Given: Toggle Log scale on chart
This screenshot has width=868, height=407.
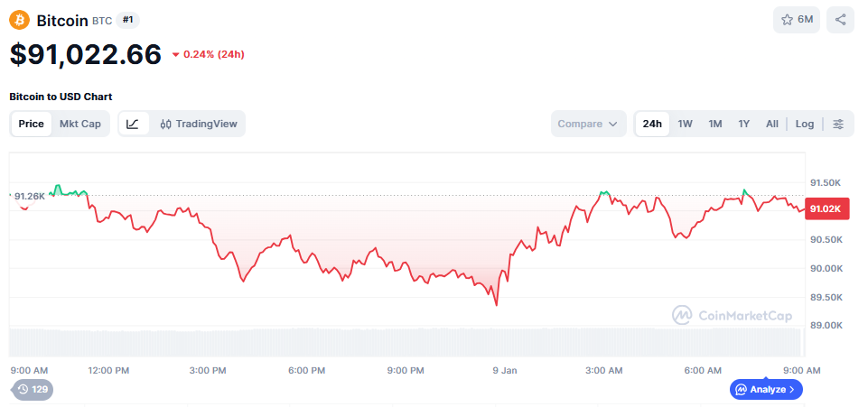Looking at the screenshot, I should click(x=804, y=124).
